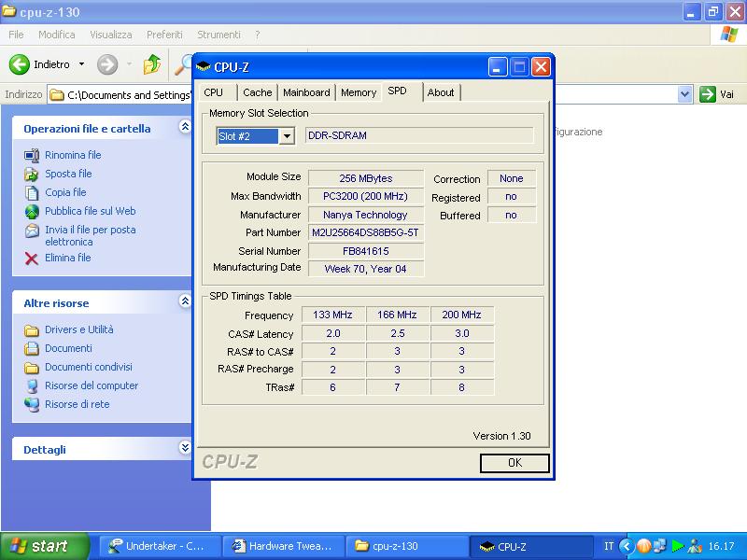This screenshot has height=560, width=747.
Task: Open the Preferiti menu
Action: 164,35
